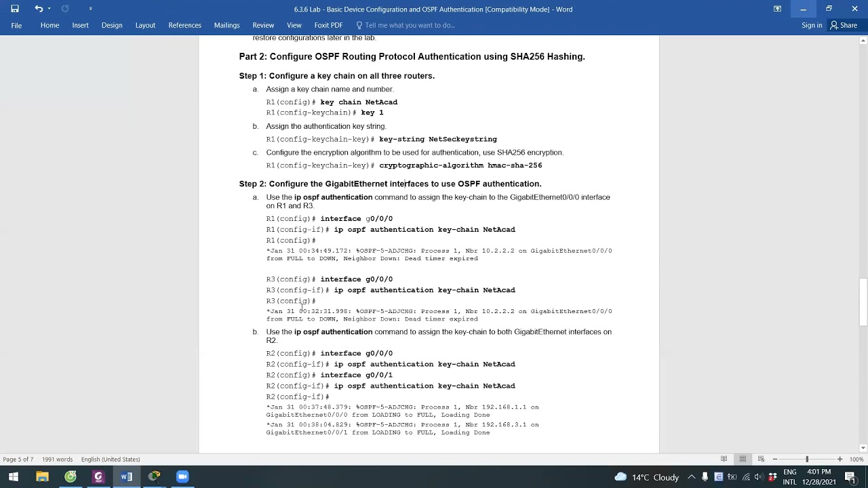Open the View ribbon tab
Screen dimensions: 868x488
click(294, 25)
